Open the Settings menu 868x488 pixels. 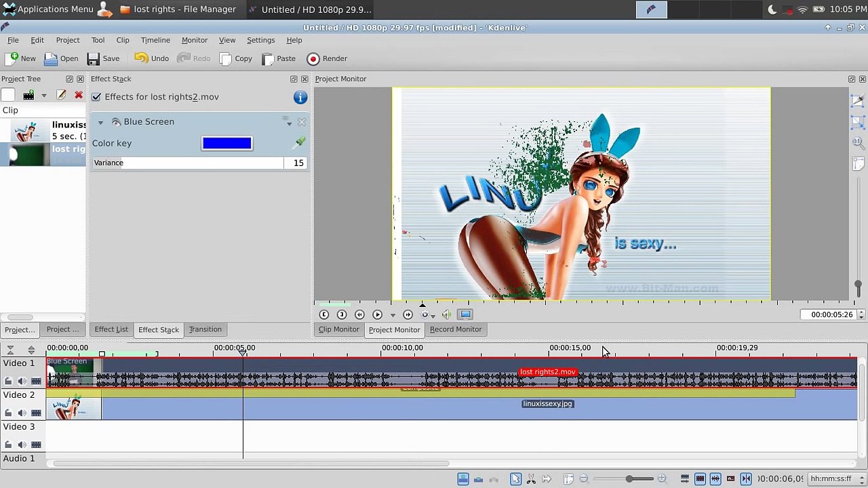(260, 40)
